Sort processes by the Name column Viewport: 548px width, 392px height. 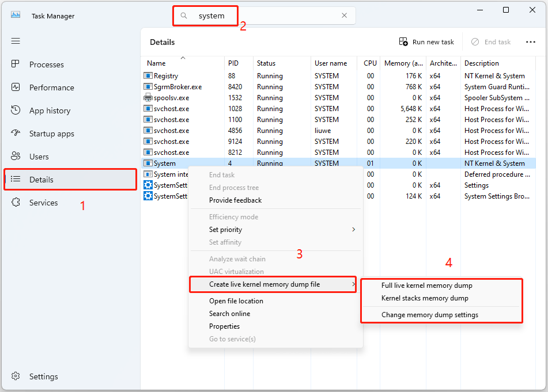[x=156, y=63]
